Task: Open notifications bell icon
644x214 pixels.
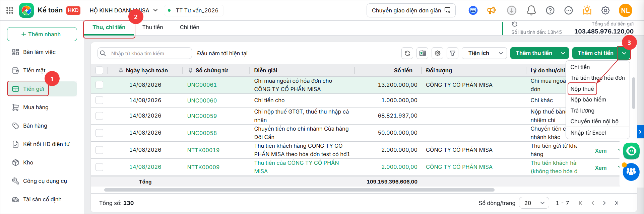Action: [531, 10]
